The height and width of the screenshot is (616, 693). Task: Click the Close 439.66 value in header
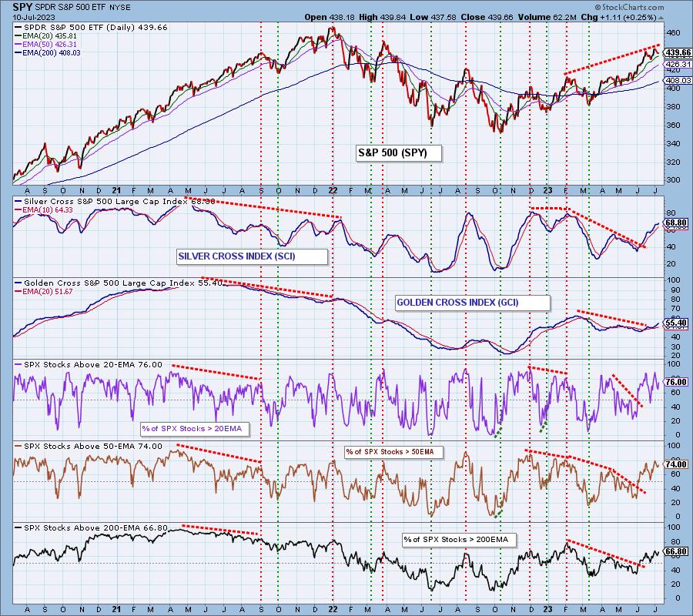[x=487, y=17]
